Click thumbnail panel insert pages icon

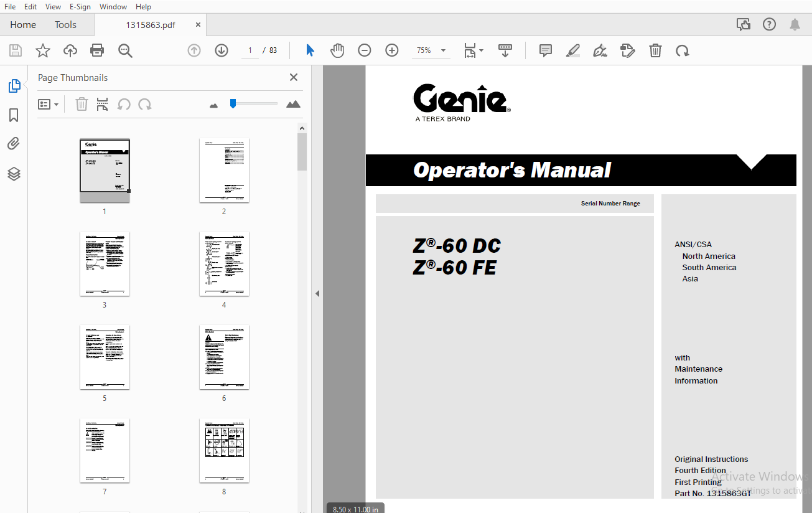[102, 104]
